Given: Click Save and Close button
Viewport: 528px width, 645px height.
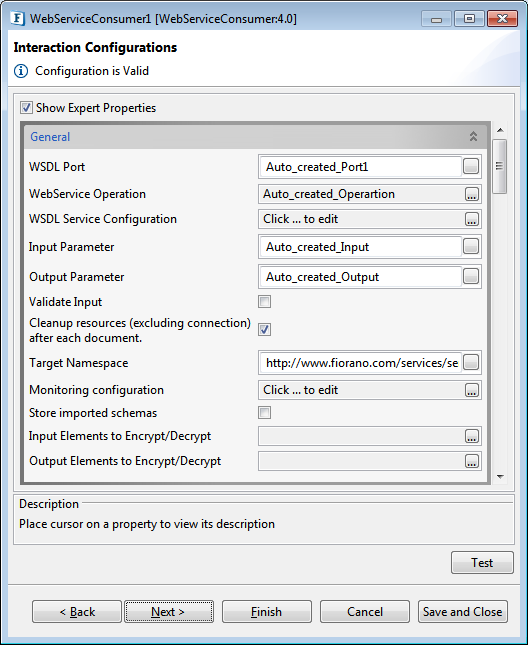Looking at the screenshot, I should (463, 612).
